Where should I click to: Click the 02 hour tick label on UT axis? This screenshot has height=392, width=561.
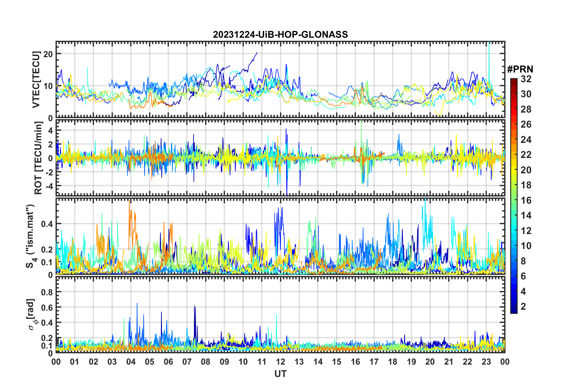tap(93, 362)
